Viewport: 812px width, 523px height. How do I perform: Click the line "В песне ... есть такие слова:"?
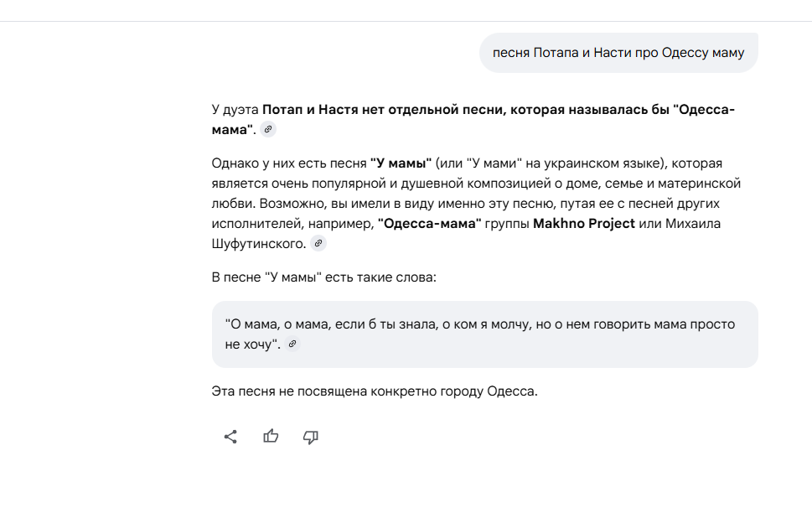pyautogui.click(x=323, y=277)
